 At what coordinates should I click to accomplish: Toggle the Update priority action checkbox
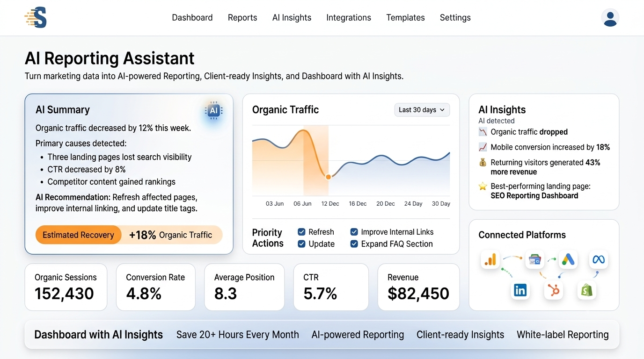(x=301, y=244)
